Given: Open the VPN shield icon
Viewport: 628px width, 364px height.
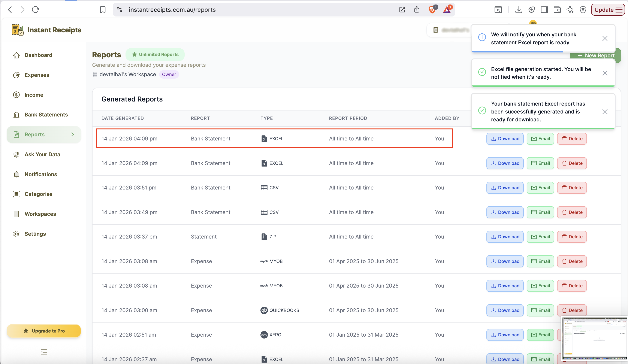Looking at the screenshot, I should (583, 10).
